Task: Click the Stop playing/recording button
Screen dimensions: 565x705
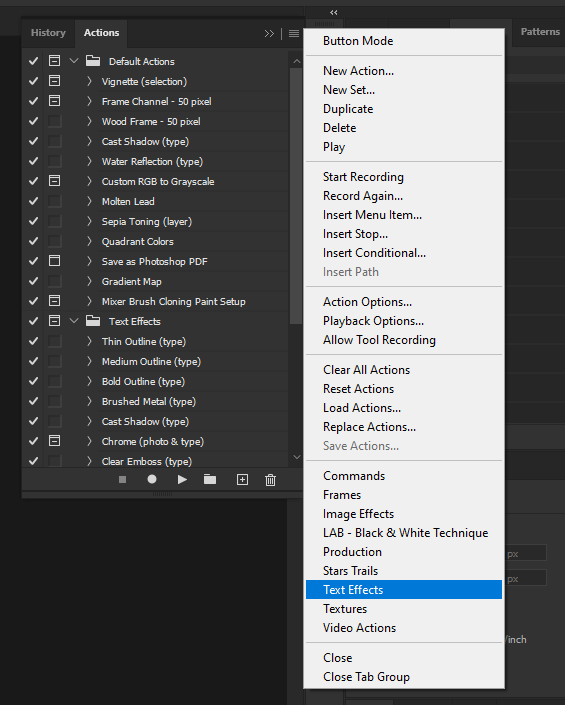Action: coord(122,480)
